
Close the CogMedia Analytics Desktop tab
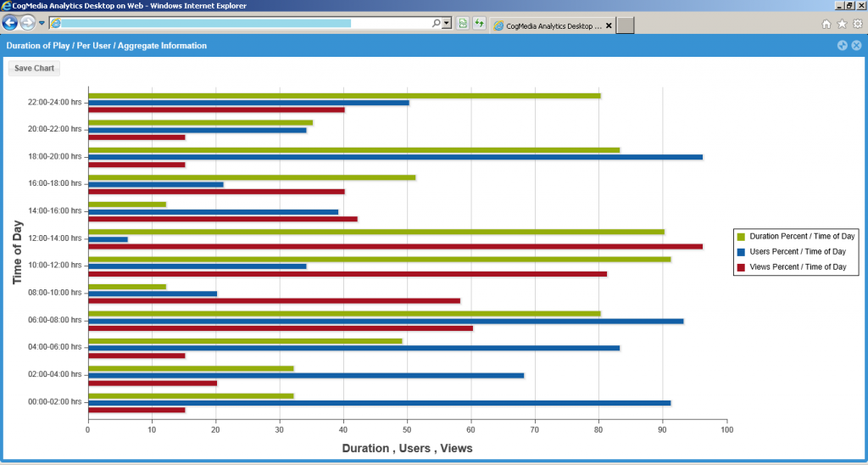click(609, 25)
